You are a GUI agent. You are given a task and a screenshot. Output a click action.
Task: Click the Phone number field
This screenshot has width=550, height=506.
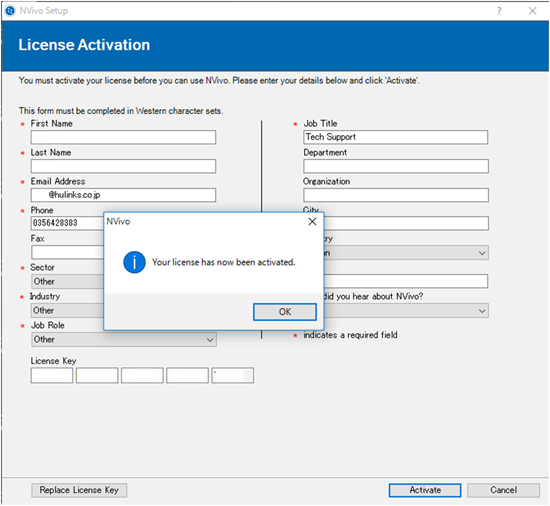(67, 223)
